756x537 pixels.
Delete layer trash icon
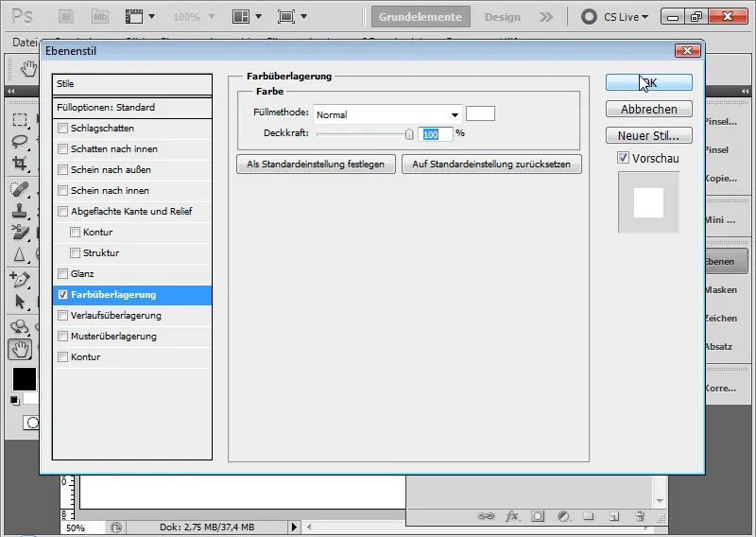[x=640, y=516]
